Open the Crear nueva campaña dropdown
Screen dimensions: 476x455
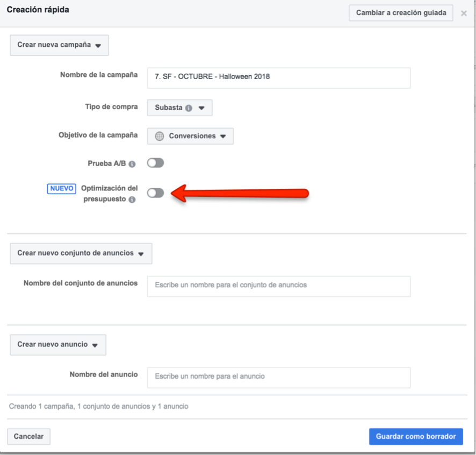(59, 45)
